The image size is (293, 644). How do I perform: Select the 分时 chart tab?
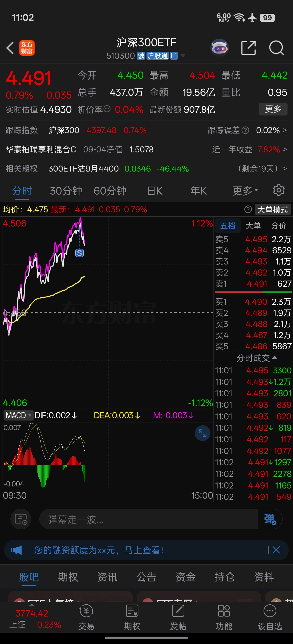(x=22, y=191)
